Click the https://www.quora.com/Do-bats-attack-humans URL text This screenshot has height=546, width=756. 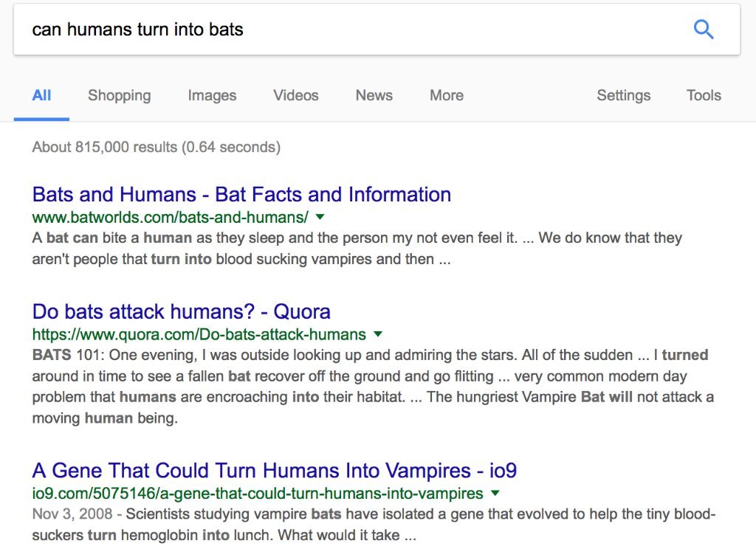point(199,334)
